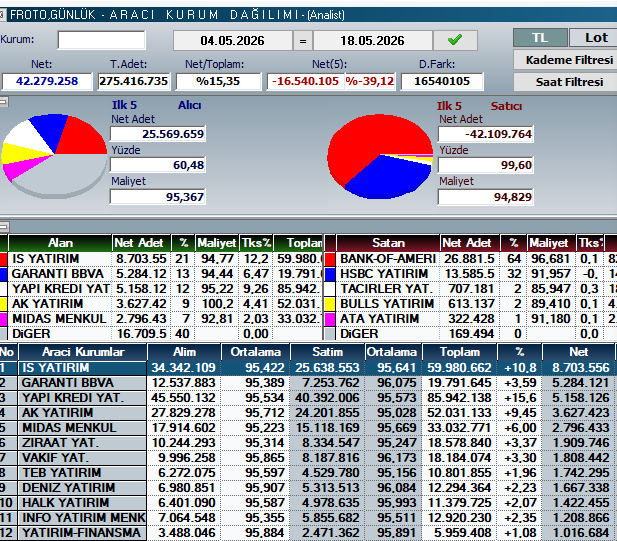This screenshot has width=617, height=541.
Task: Click magenta swatch next to MIDAS MENKUL
Action: [4, 319]
